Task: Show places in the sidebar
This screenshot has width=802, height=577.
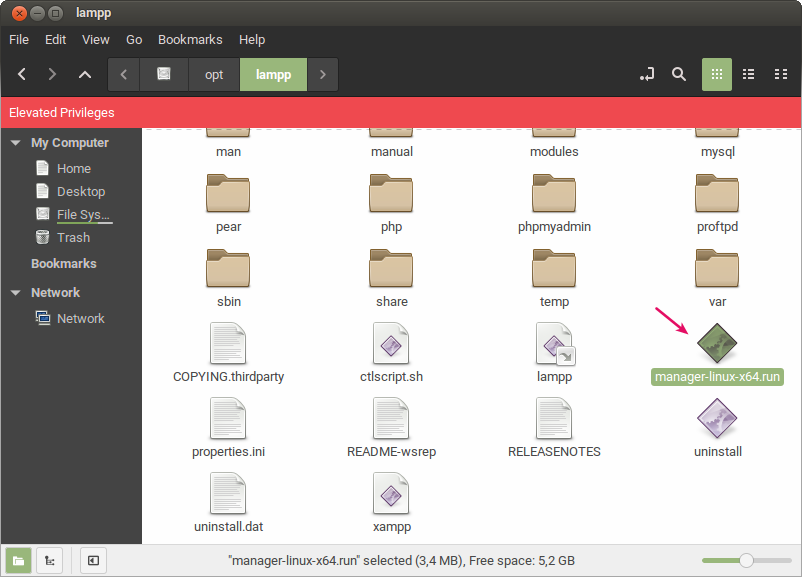Action: (x=18, y=560)
